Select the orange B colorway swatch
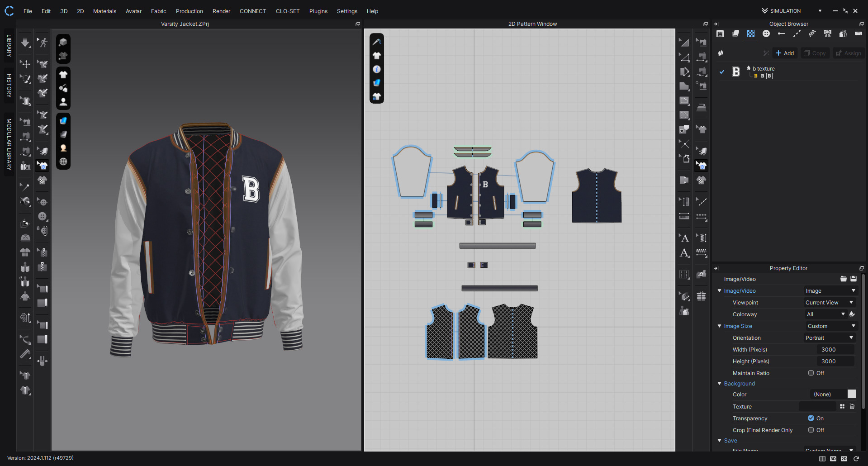The height and width of the screenshot is (466, 868). pyautogui.click(x=755, y=76)
